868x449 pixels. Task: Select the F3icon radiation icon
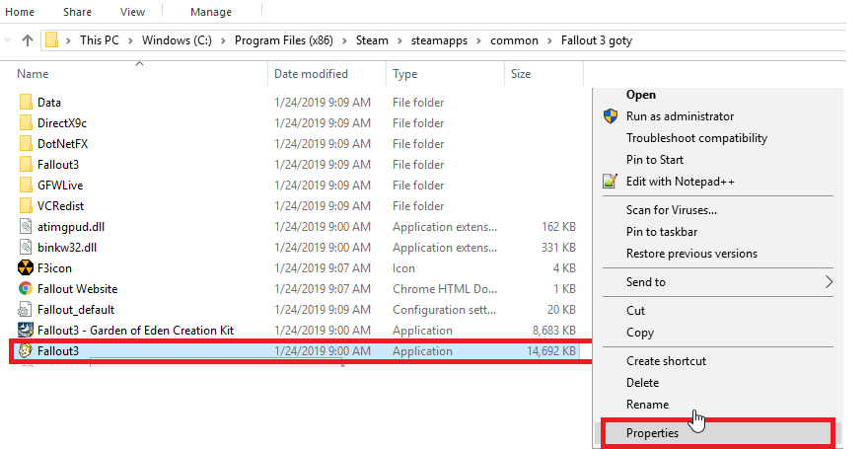click(26, 268)
